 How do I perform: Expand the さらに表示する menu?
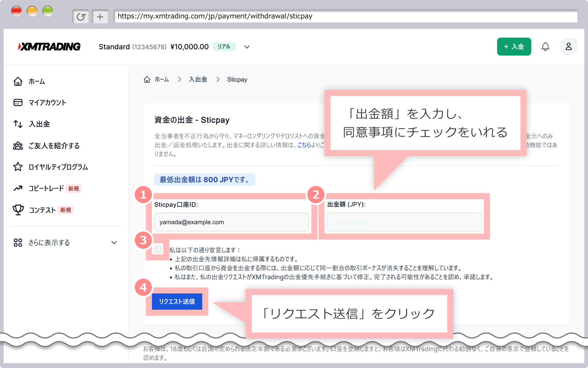click(49, 242)
